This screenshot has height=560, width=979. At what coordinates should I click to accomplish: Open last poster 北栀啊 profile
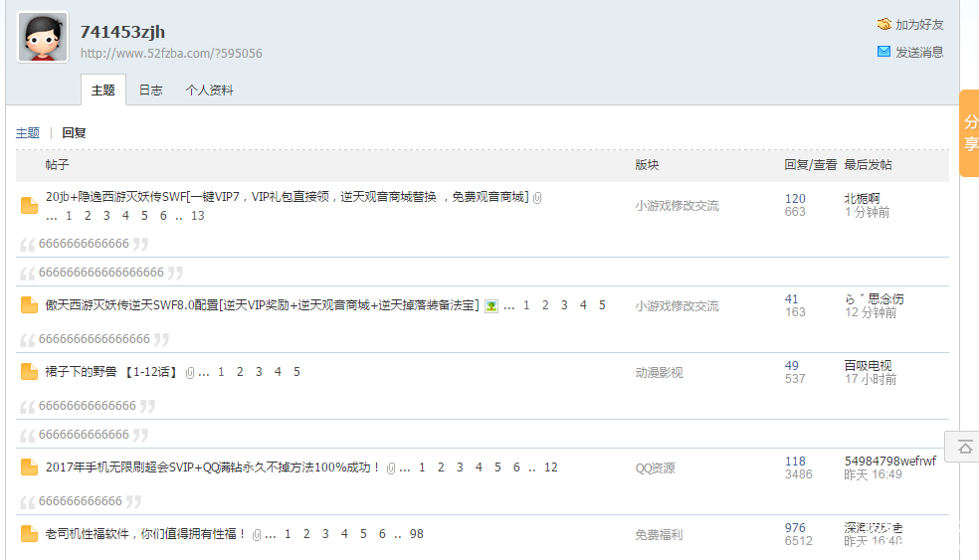click(862, 199)
